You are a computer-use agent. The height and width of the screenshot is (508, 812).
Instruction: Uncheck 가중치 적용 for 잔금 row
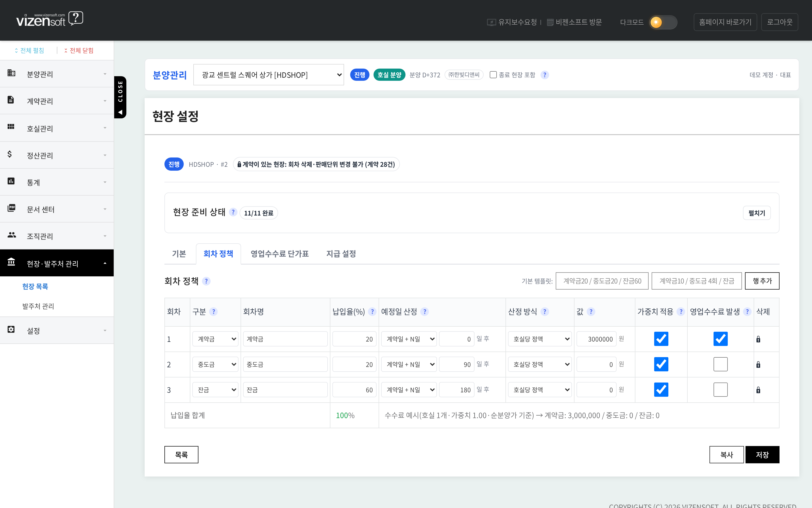[x=661, y=390]
